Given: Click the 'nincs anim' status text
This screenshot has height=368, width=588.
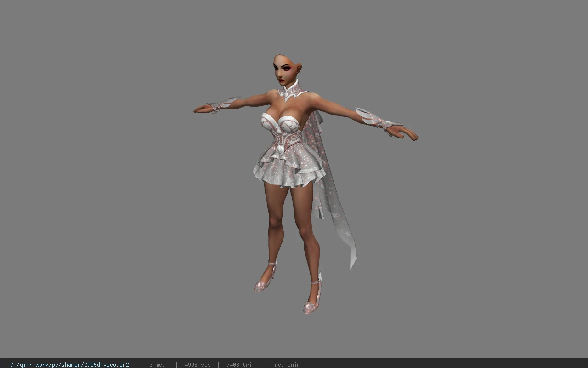Looking at the screenshot, I should (x=284, y=365).
